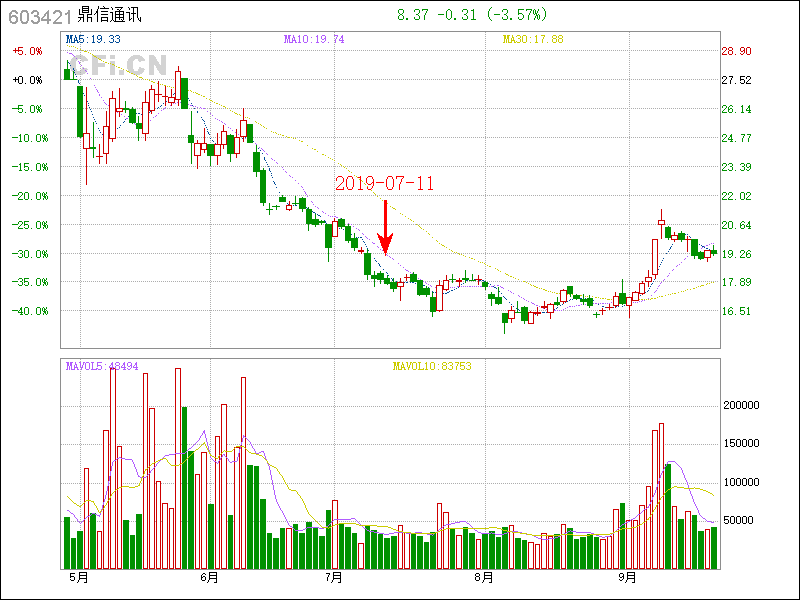Viewport: 800px width, 600px height.
Task: Select the MA5:19.33 indicator label
Action: pos(93,39)
